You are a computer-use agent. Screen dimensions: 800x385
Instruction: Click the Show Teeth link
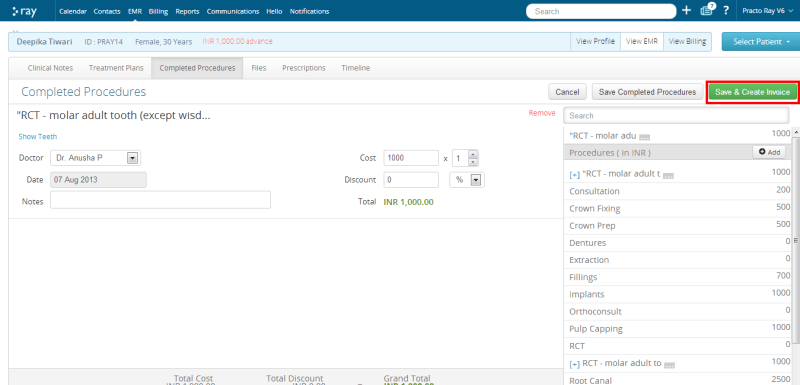(x=38, y=137)
